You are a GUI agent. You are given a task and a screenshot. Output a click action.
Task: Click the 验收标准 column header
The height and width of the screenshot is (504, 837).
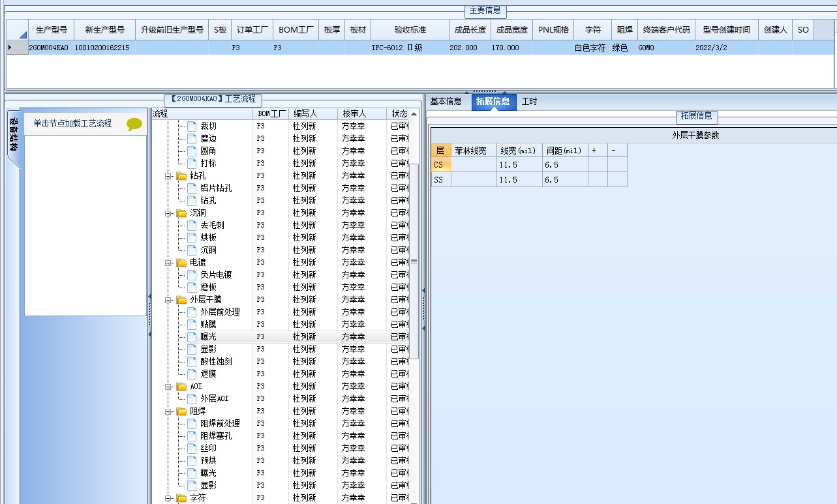pyautogui.click(x=410, y=30)
